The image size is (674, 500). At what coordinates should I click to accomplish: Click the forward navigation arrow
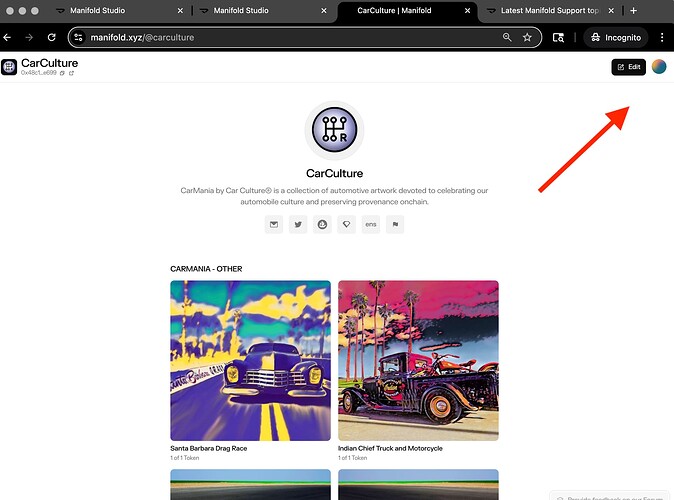pyautogui.click(x=29, y=37)
